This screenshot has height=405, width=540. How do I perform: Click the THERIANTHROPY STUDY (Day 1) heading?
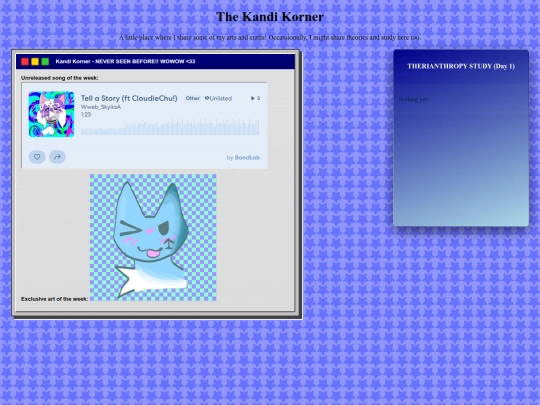point(461,66)
